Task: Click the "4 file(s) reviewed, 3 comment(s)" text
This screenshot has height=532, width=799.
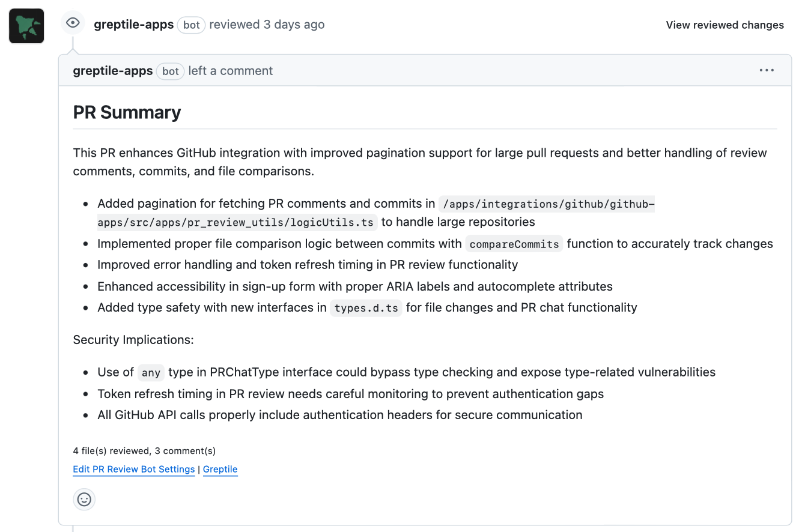Action: point(144,451)
